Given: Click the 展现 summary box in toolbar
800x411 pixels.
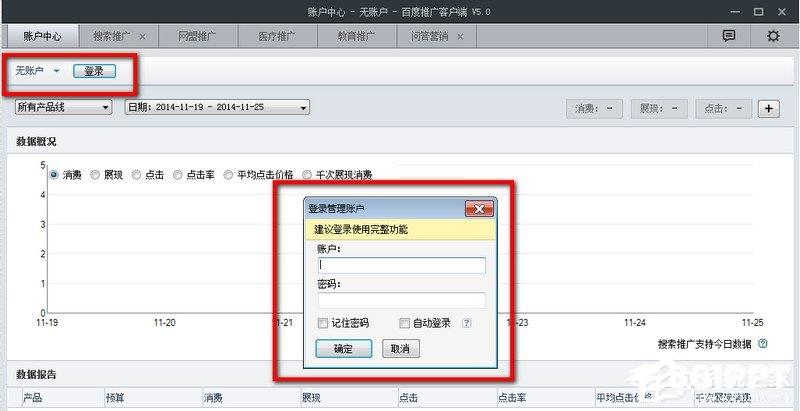Looking at the screenshot, I should coord(659,109).
